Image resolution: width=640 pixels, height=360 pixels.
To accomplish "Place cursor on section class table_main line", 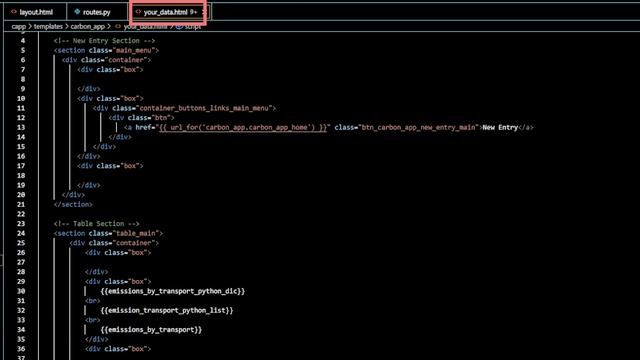I will coord(108,233).
